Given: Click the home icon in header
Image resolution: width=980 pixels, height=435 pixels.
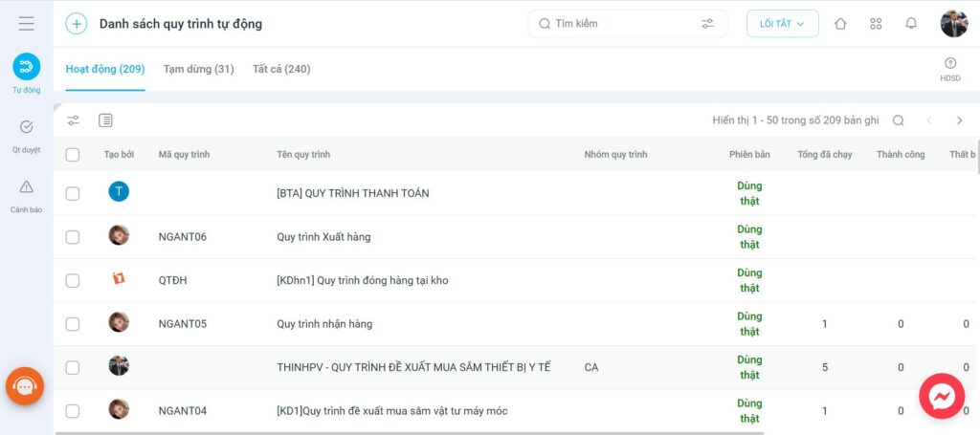Looking at the screenshot, I should click(840, 24).
